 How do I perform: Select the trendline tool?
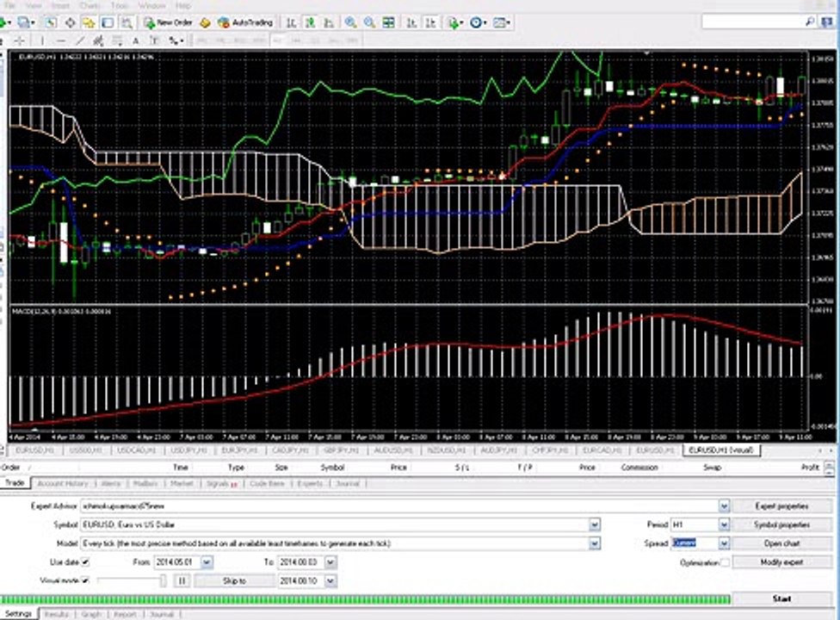[x=80, y=40]
